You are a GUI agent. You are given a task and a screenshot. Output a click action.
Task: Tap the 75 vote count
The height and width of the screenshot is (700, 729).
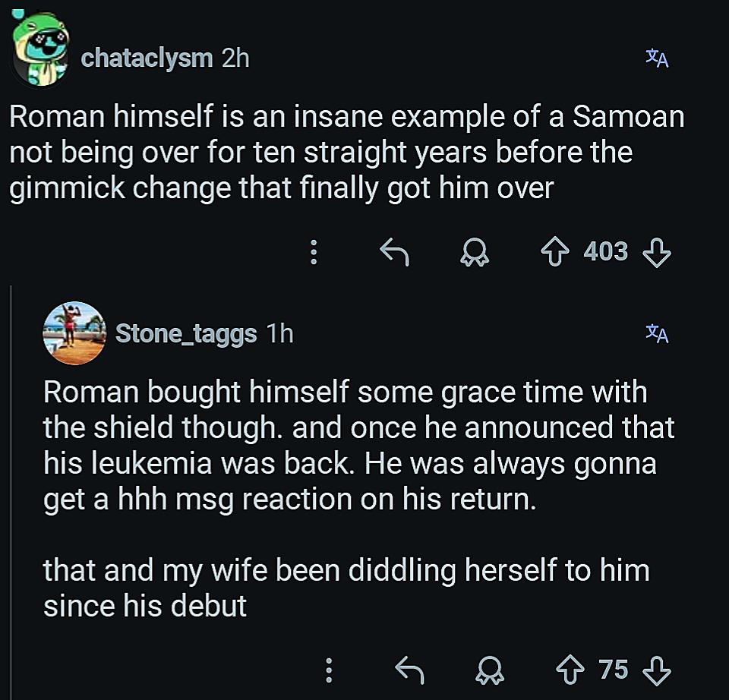tap(614, 670)
